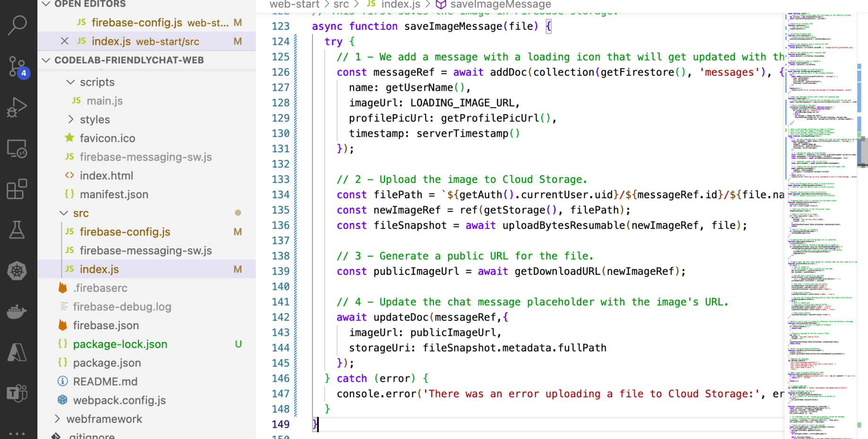Collapse the CODELAB-FRIENDLYCHAT-WEB section

(46, 60)
